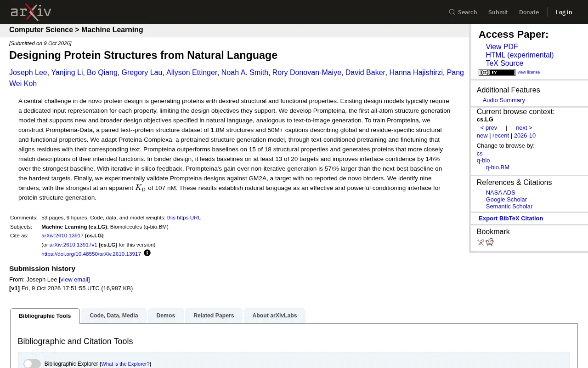Switch to About arXivLabs tab
This screenshot has width=588, height=368.
(x=275, y=316)
